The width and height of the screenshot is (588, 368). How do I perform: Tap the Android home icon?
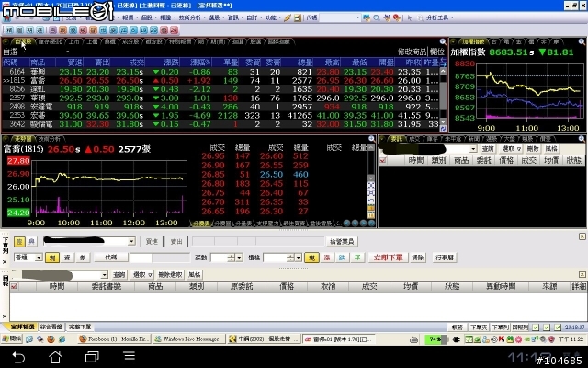pyautogui.click(x=55, y=357)
